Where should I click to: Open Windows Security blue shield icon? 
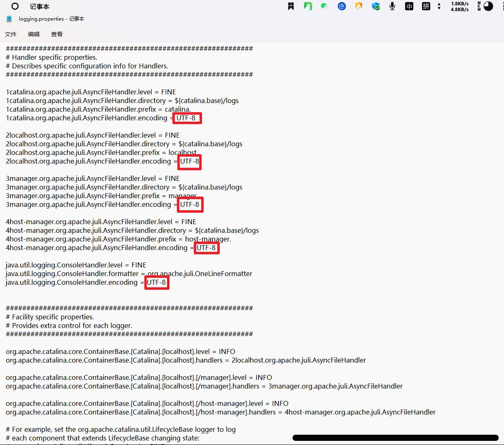click(x=375, y=6)
